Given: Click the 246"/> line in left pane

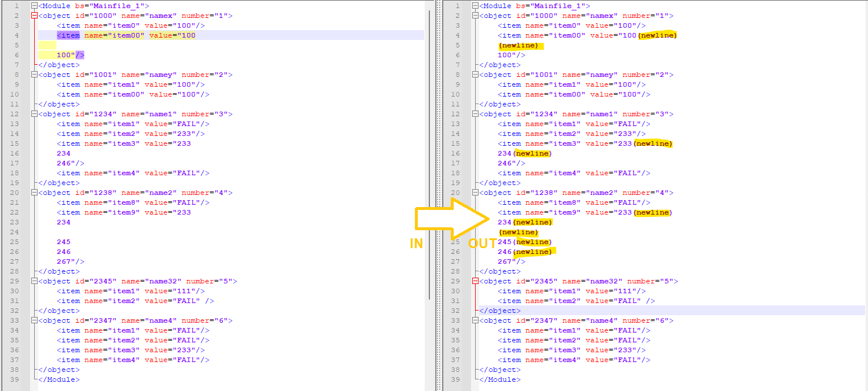Looking at the screenshot, I should [x=71, y=163].
